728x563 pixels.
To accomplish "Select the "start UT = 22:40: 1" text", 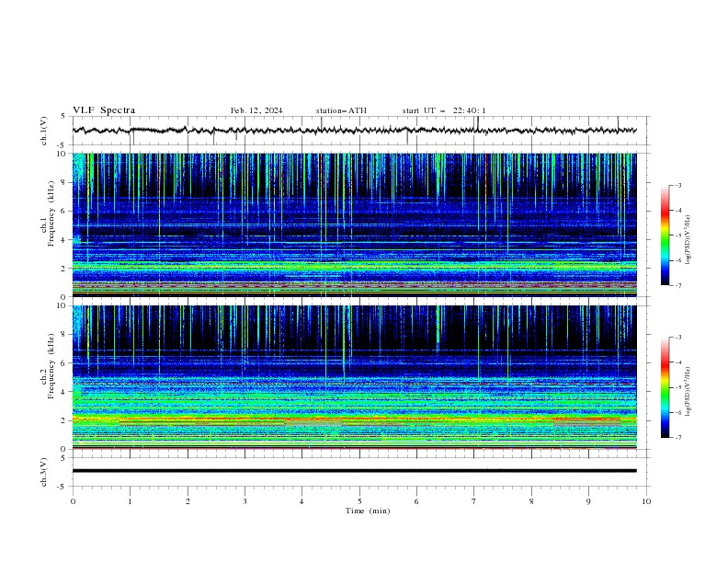I will click(444, 110).
